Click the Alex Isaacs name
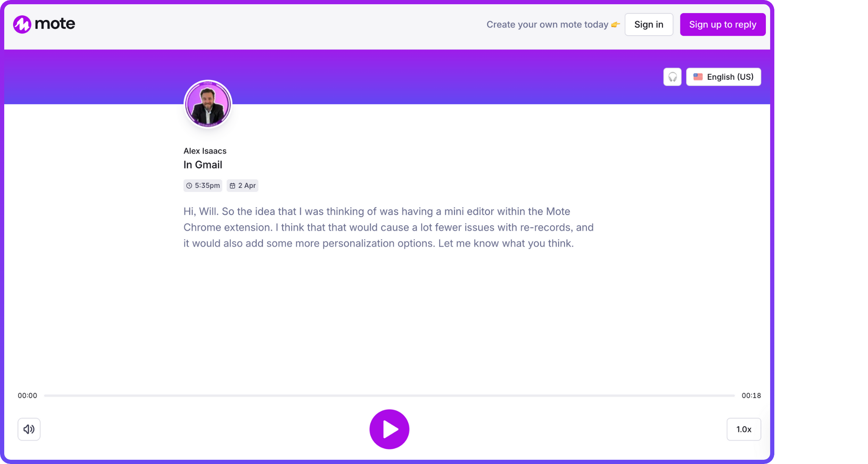This screenshot has height=464, width=868. pyautogui.click(x=205, y=151)
